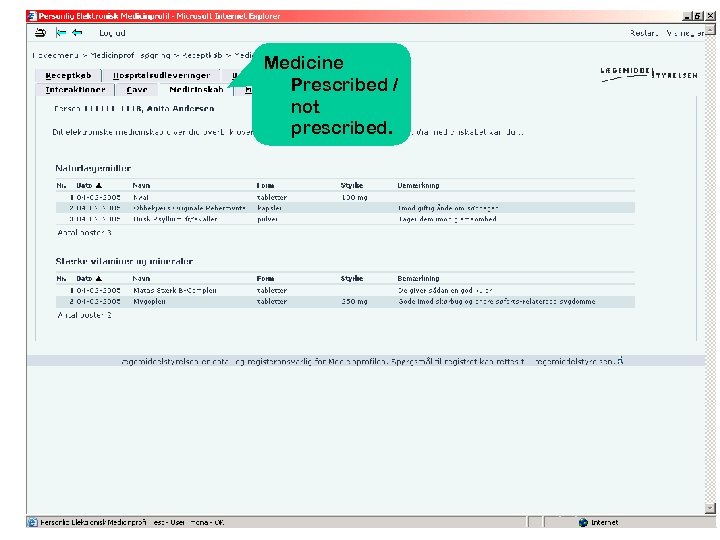Click the Internet Explorer icon in the title bar

(x=32, y=16)
